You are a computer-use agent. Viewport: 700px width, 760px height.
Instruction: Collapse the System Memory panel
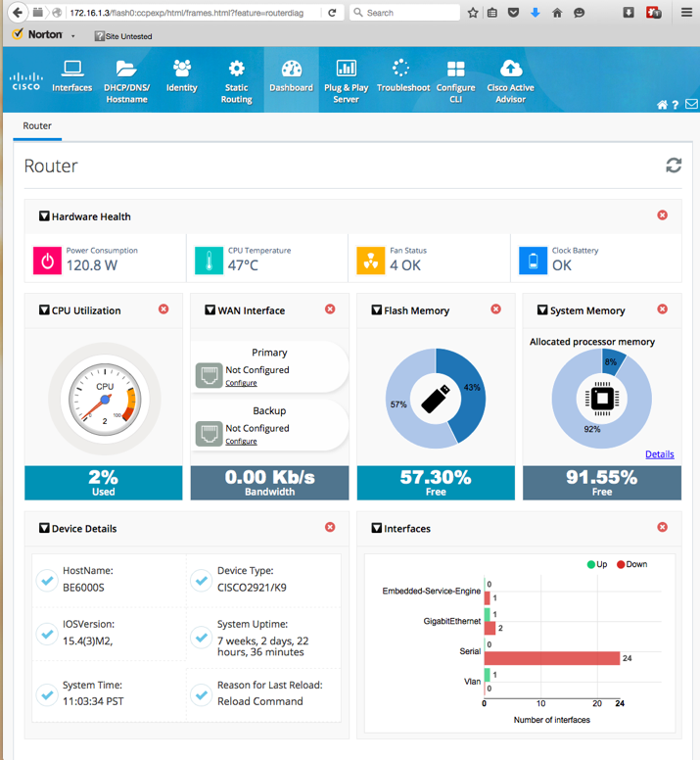tap(542, 310)
